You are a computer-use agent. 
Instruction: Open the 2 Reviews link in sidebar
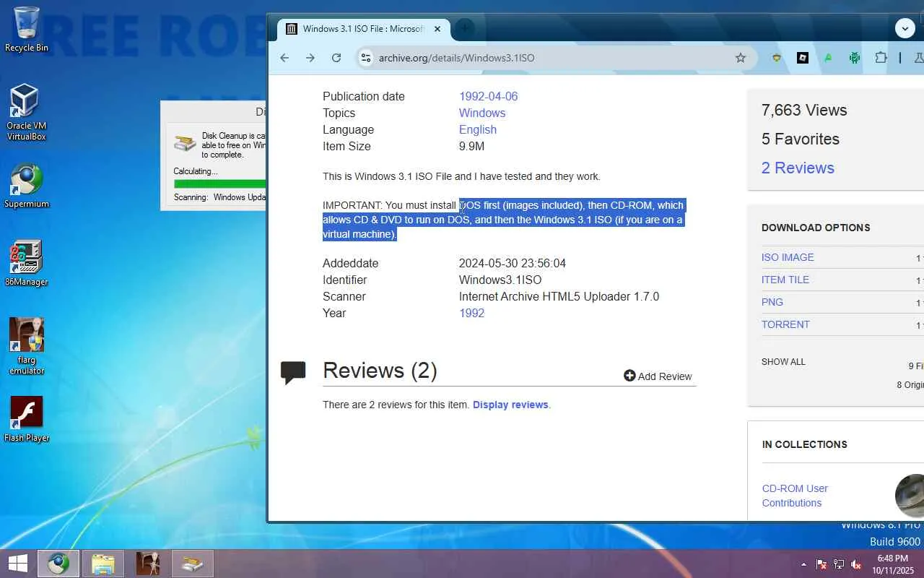tap(798, 168)
